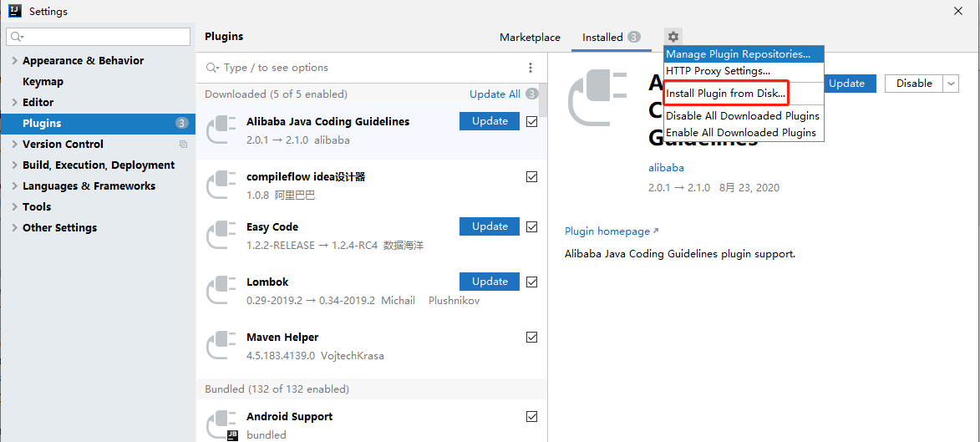
Task: Click the search magnifier in the settings search box
Action: point(17,37)
